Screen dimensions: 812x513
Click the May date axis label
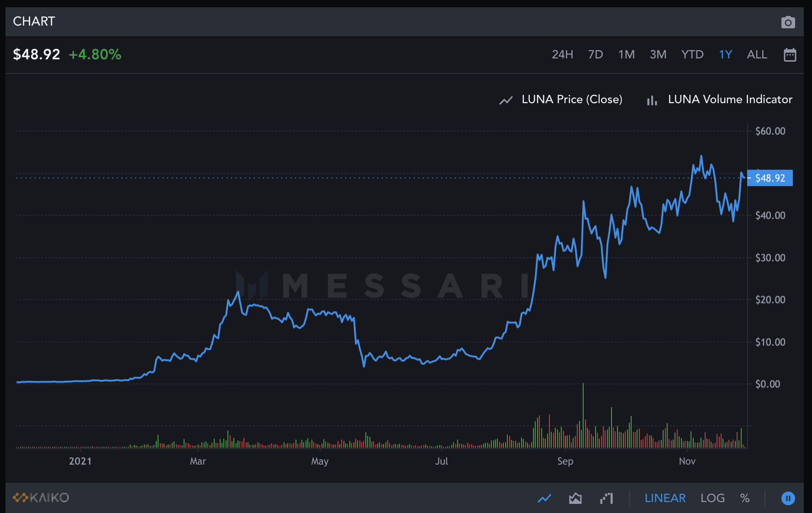click(x=320, y=461)
